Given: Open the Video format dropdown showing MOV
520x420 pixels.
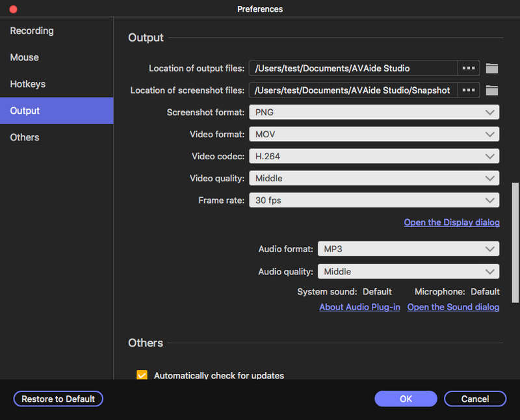Looking at the screenshot, I should pos(374,135).
